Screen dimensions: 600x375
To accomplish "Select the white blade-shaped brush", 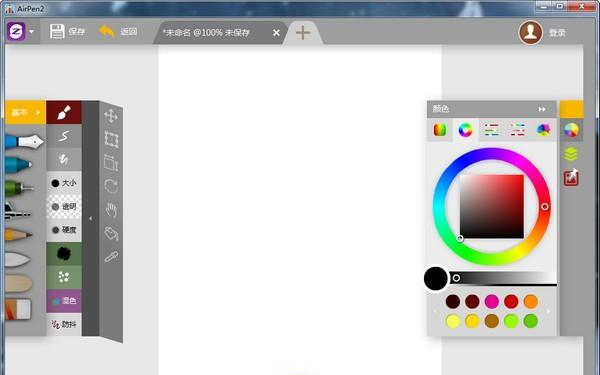I will [18, 259].
